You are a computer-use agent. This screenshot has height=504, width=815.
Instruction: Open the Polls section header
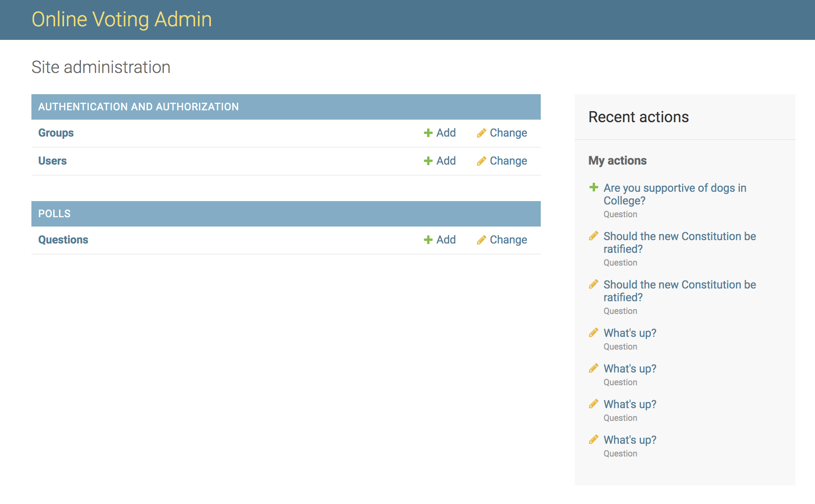click(54, 213)
